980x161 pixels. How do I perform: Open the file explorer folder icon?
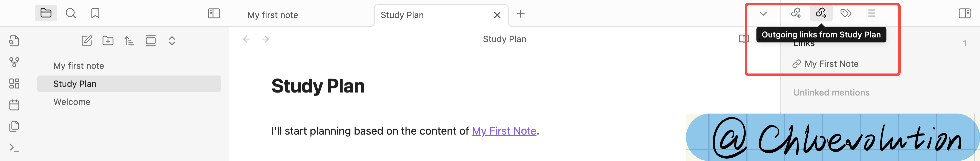(46, 13)
